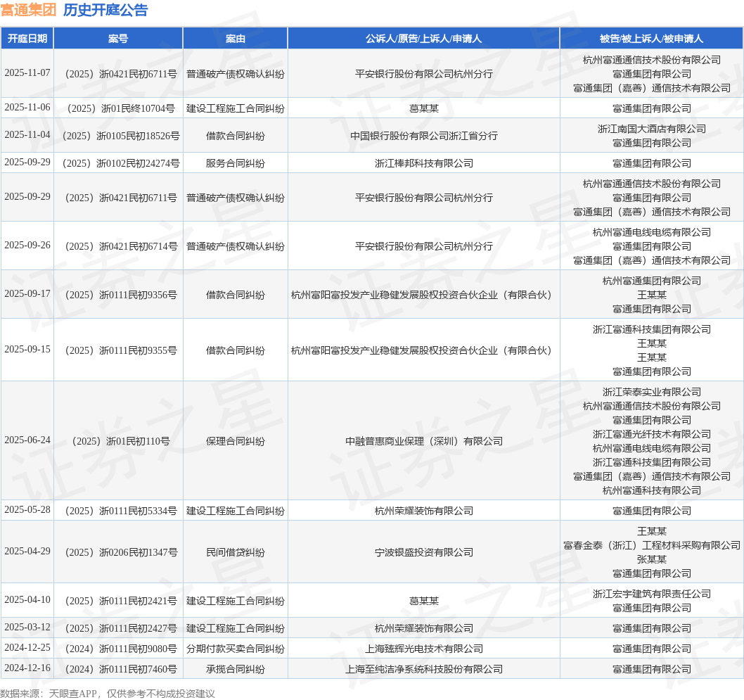The height and width of the screenshot is (700, 744).
Task: Click defendant 浙江荣泰实业有限公司
Action: click(651, 392)
